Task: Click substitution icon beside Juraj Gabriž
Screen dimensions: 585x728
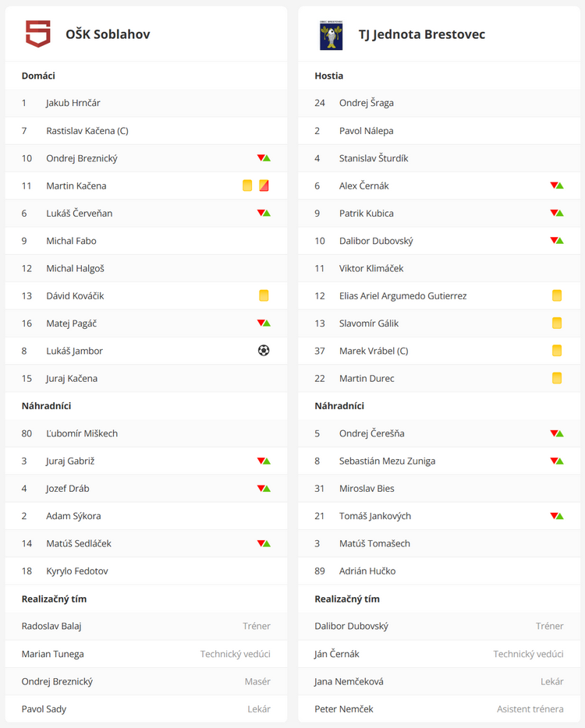Action: pyautogui.click(x=264, y=461)
